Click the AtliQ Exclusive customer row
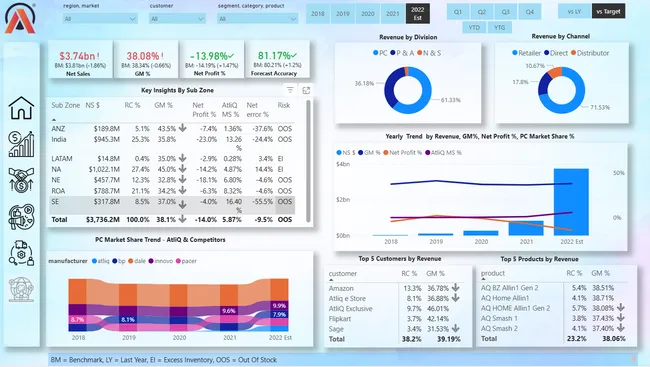The height and width of the screenshot is (367, 650). [395, 309]
